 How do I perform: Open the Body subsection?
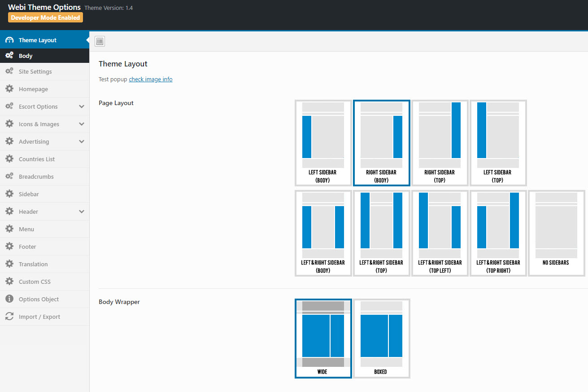pyautogui.click(x=44, y=56)
